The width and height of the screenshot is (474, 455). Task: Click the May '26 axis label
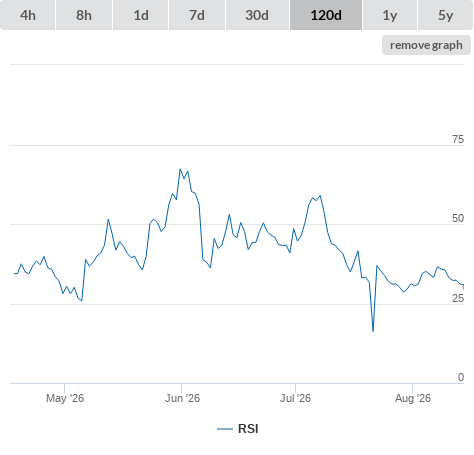(x=65, y=398)
